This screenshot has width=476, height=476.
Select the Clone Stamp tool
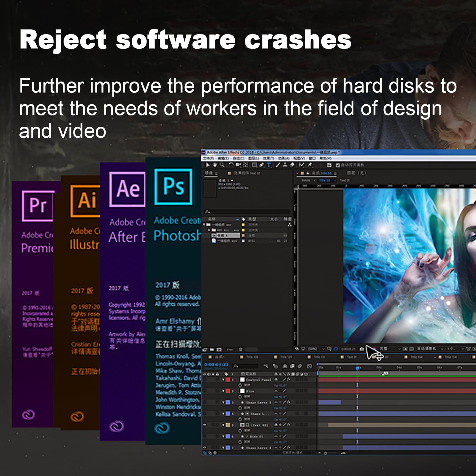pyautogui.click(x=285, y=165)
